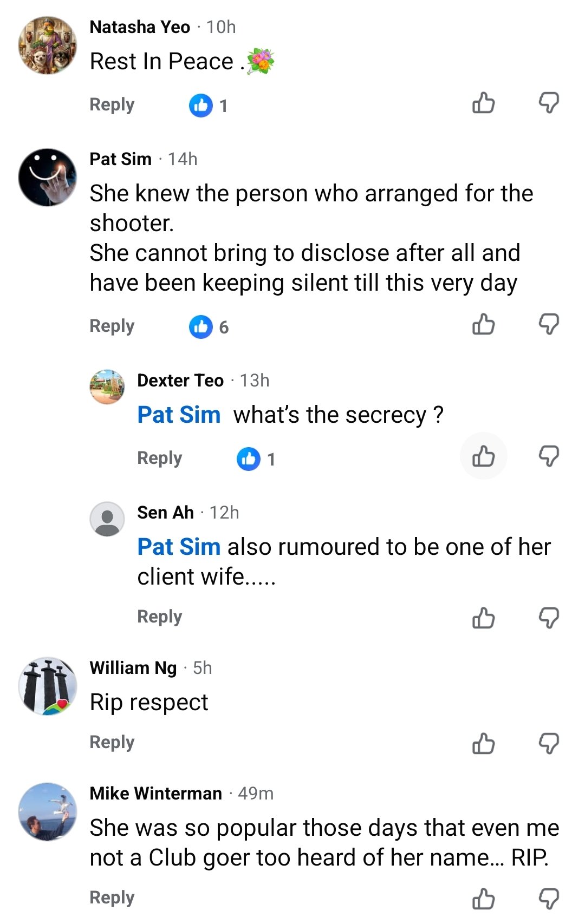
Task: Thumbs up Pat Sim's comment
Action: click(x=483, y=324)
